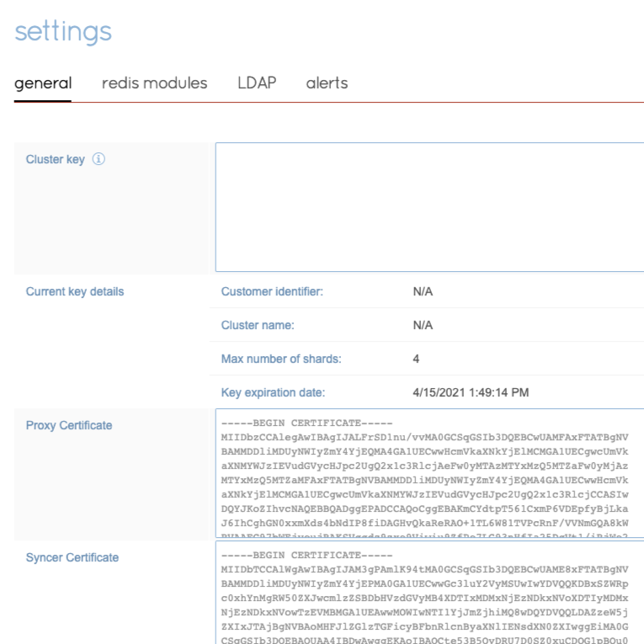The height and width of the screenshot is (644, 644).
Task: Focus the Syncer Certificate text box
Action: [x=429, y=593]
